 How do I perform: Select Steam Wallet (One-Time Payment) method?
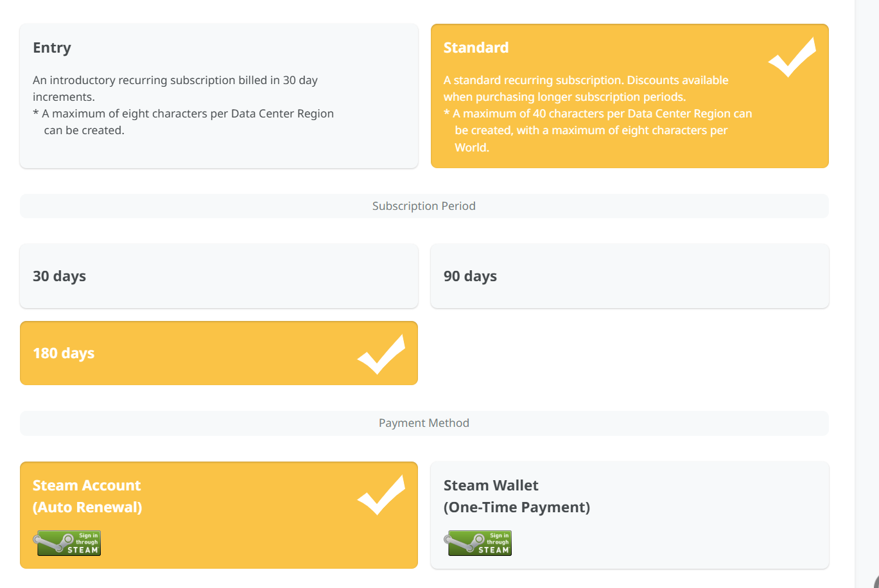(x=629, y=515)
